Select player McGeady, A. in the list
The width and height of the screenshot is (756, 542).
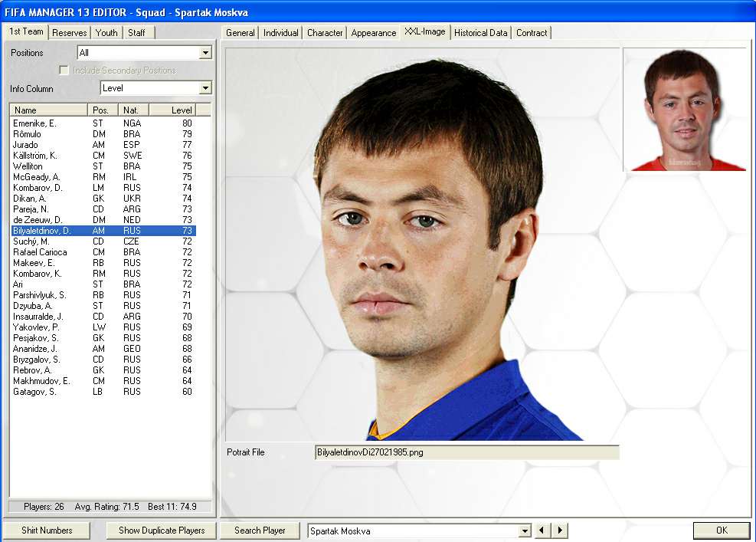tap(103, 177)
